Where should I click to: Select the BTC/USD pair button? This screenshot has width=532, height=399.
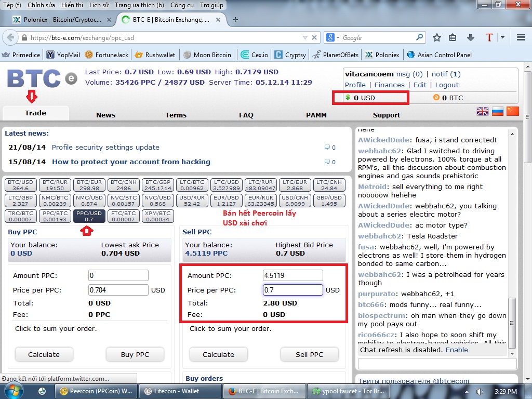click(20, 185)
